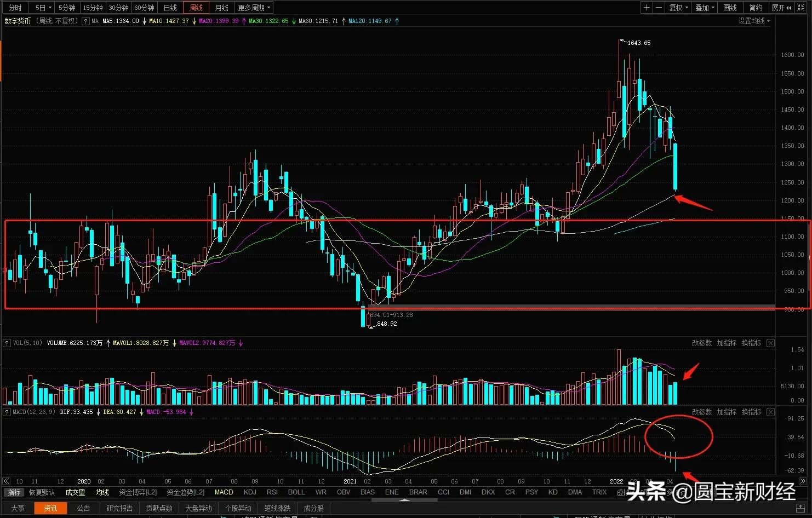Toggle the KDJ indicator
Viewport: 812px width, 518px height.
point(250,492)
